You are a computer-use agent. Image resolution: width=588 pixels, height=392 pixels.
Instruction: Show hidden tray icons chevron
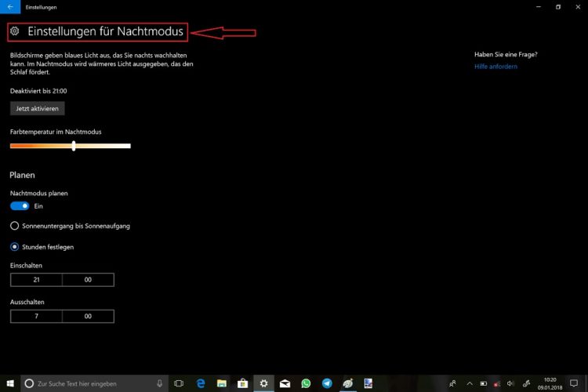tap(470, 383)
